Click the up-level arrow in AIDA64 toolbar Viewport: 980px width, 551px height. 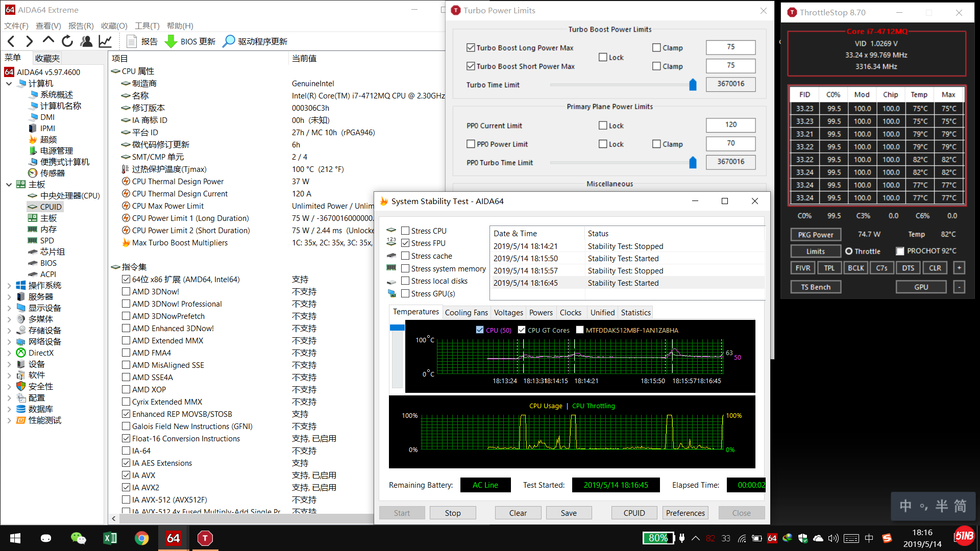click(x=48, y=40)
